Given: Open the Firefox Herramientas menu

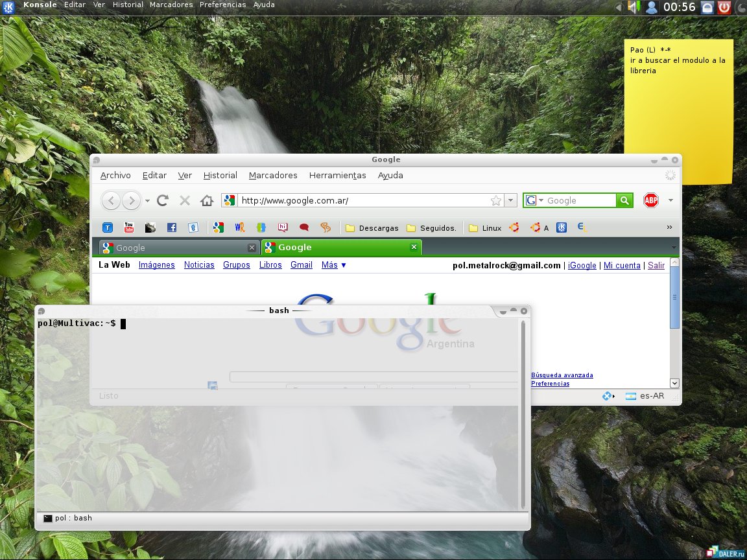Looking at the screenshot, I should click(x=337, y=175).
